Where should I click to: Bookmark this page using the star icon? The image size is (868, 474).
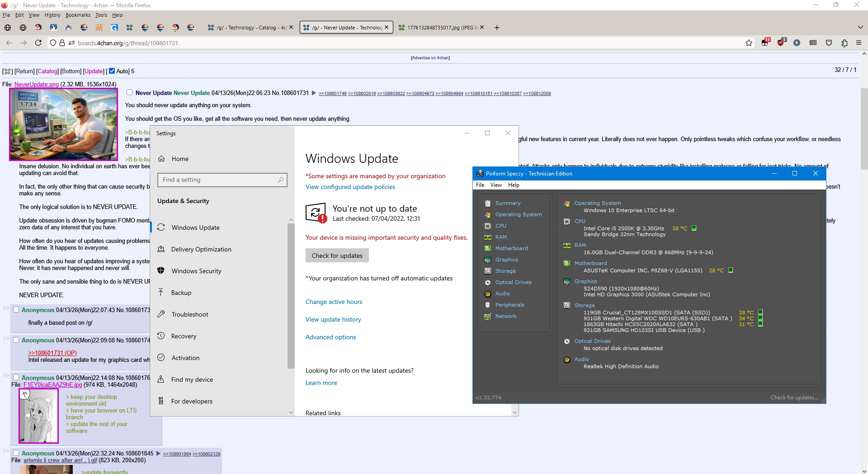pyautogui.click(x=749, y=43)
